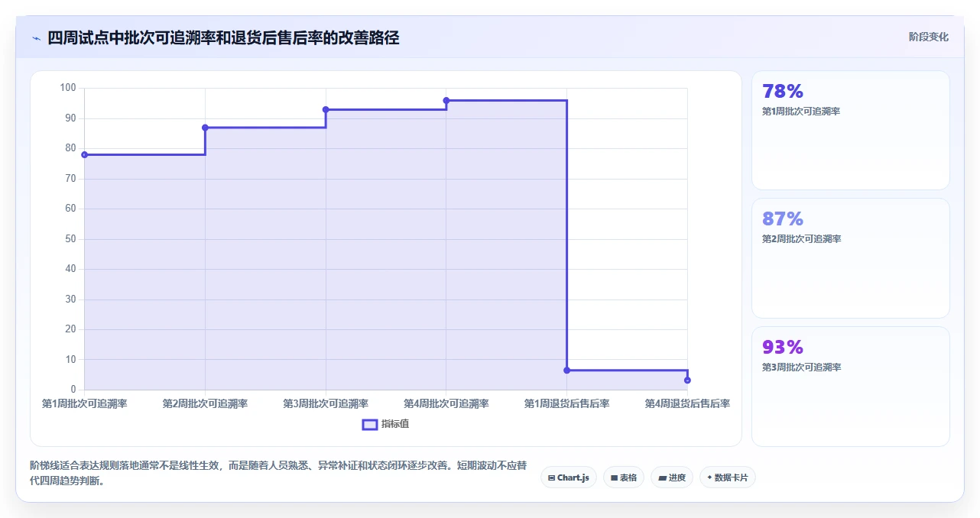Click the 第1周退货后售后率 data point
The image size is (980, 518).
coord(567,370)
